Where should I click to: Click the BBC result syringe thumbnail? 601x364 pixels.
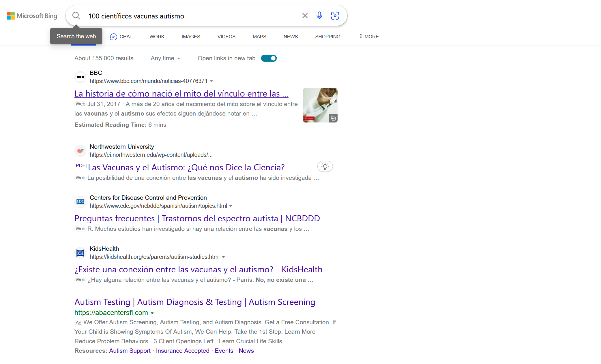pyautogui.click(x=320, y=105)
